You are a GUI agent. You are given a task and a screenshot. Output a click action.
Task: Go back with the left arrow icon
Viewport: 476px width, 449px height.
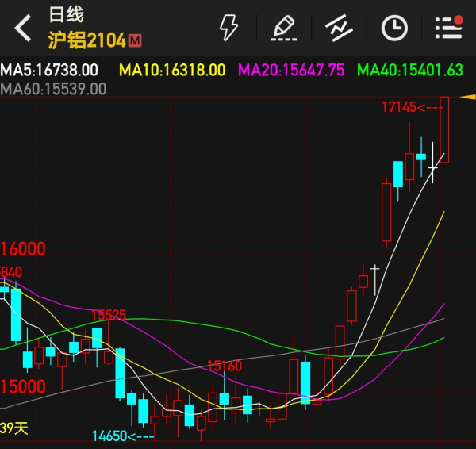[x=23, y=28]
